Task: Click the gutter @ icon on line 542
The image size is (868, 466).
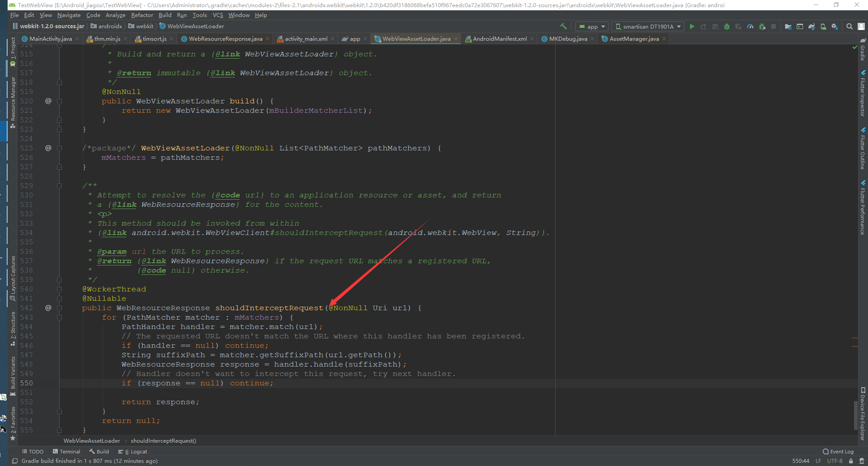Action: pyautogui.click(x=48, y=308)
